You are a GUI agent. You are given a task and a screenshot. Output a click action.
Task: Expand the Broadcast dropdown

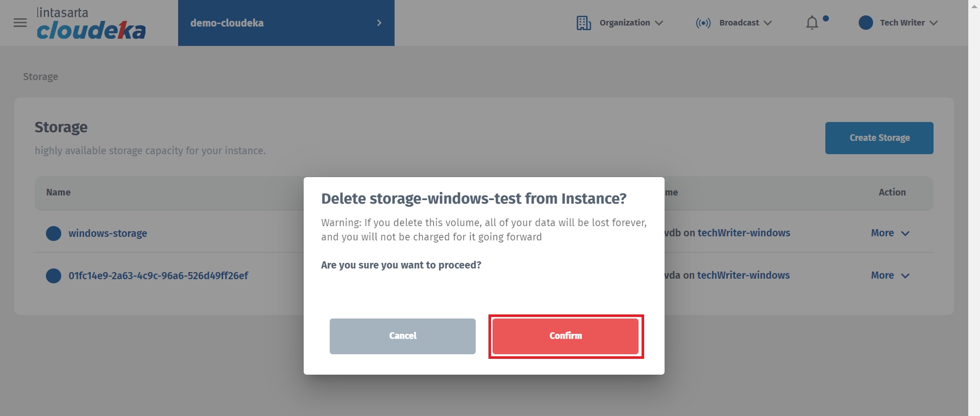745,23
